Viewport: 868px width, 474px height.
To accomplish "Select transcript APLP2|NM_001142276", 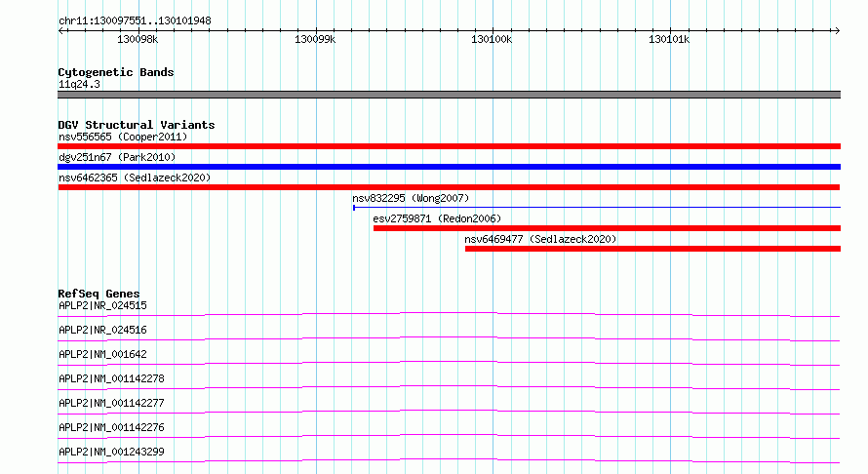I will (111, 427).
